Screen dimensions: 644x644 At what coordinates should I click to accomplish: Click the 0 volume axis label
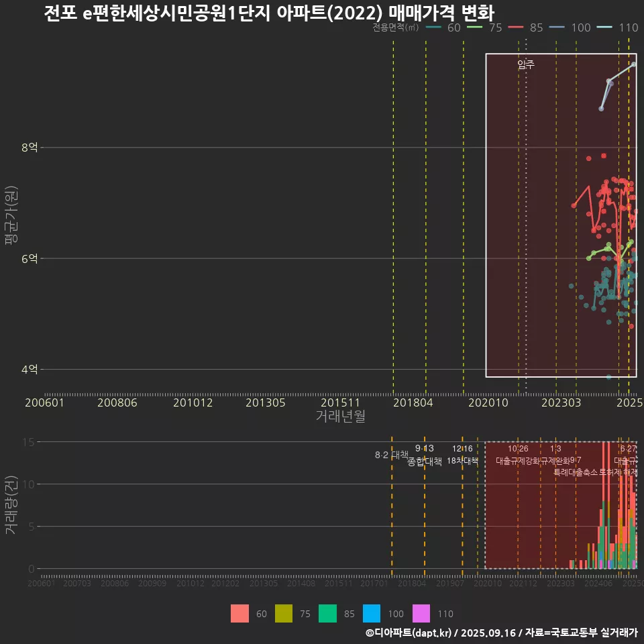pos(32,569)
